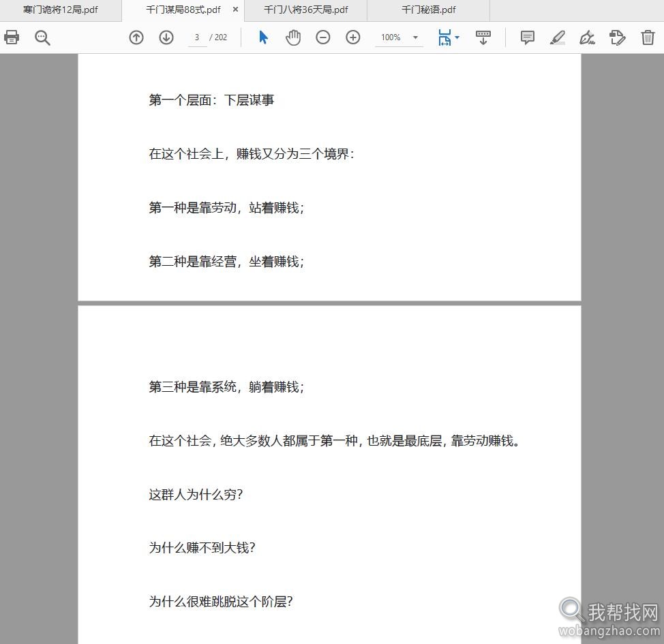Open the 千门秘语.pdf tab

pyautogui.click(x=429, y=10)
